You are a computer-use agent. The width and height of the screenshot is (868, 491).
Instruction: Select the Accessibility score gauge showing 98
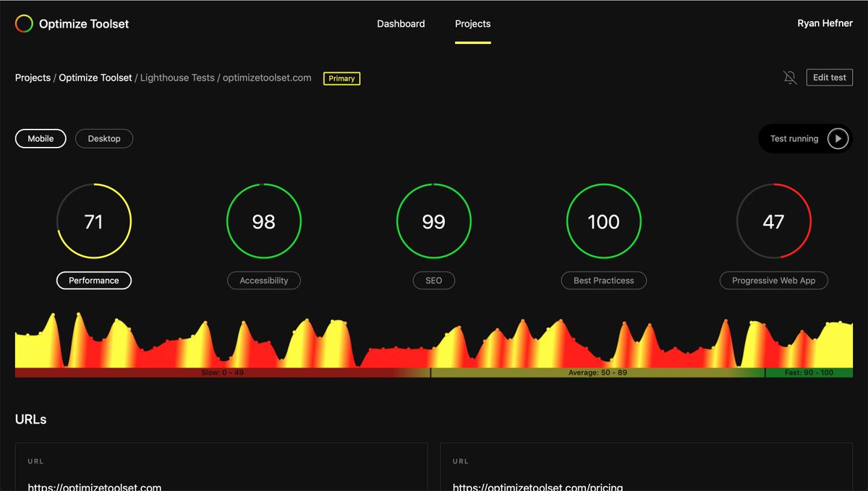tap(264, 221)
